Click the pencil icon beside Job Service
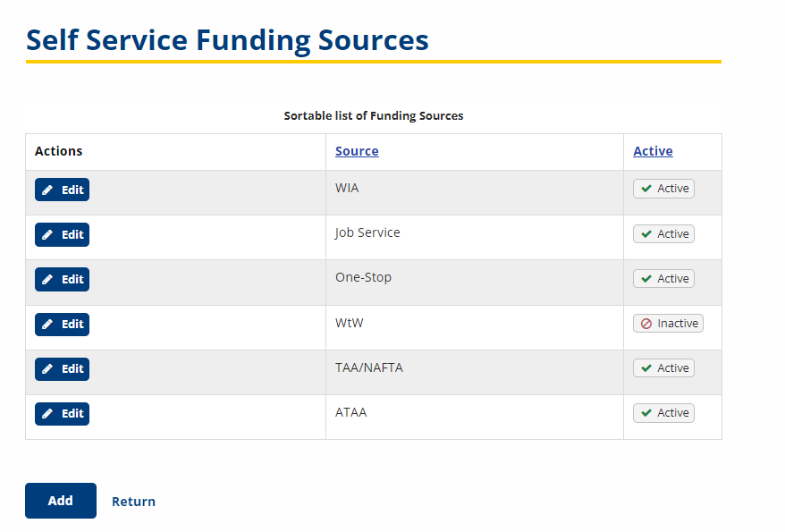Screen dimensions: 785x532 coord(47,235)
